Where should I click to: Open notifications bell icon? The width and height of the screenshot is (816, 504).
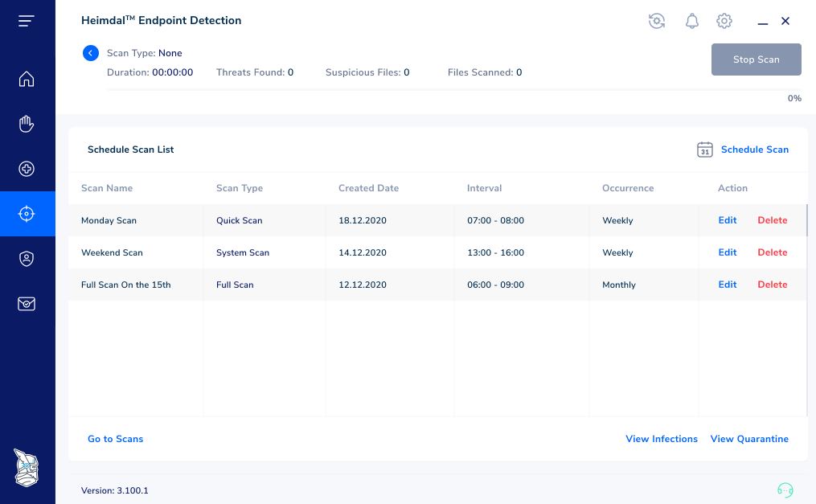coord(691,22)
